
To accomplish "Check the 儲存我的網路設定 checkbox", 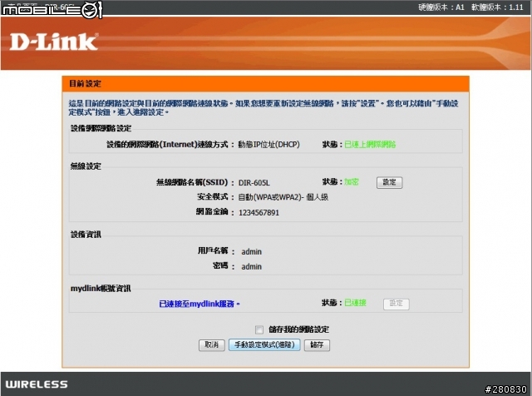I will tap(259, 329).
